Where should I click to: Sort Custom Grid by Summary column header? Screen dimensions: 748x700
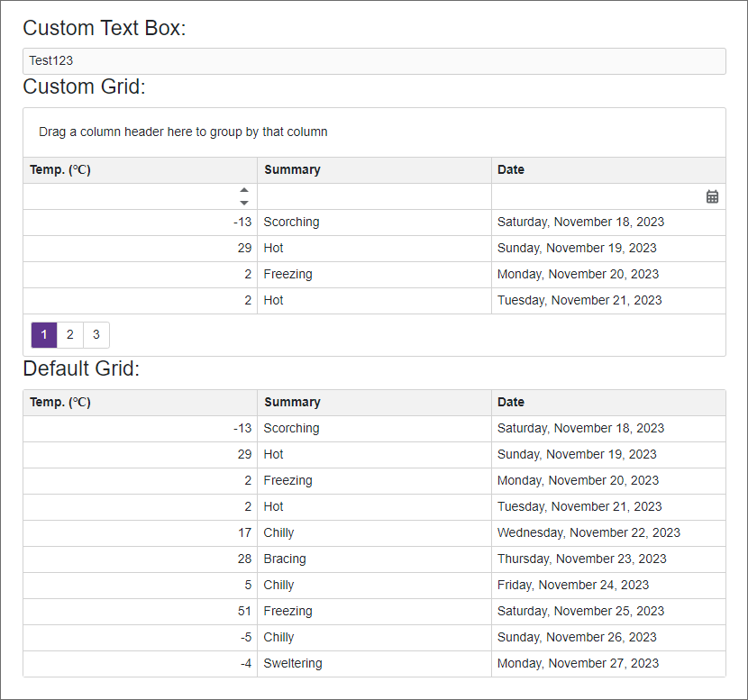(292, 169)
